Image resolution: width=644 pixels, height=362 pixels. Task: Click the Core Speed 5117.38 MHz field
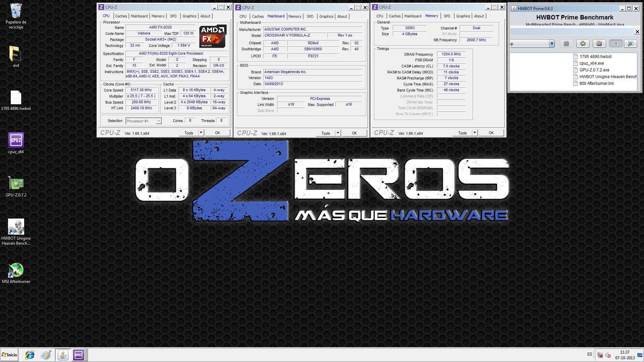tap(141, 90)
